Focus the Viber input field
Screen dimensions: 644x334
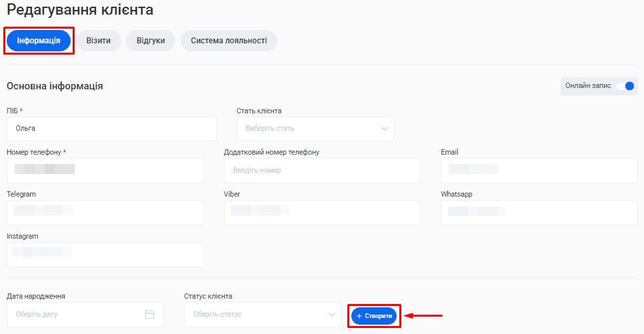pyautogui.click(x=322, y=213)
